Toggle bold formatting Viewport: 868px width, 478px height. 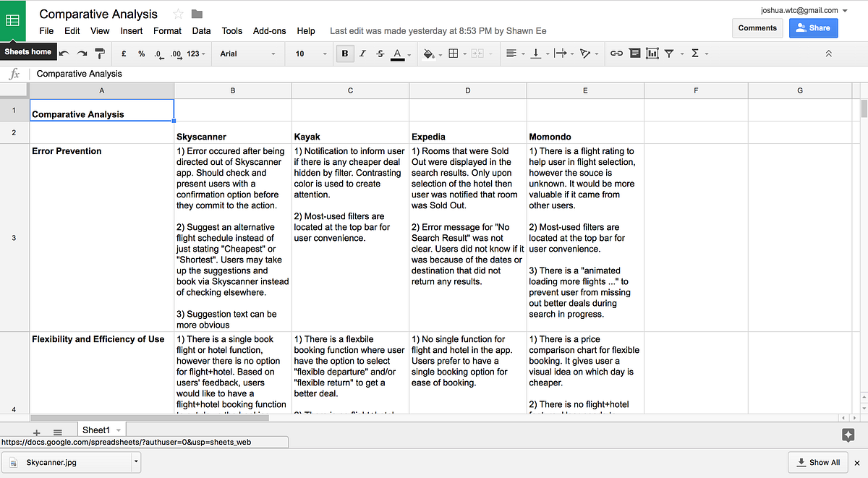tap(344, 54)
